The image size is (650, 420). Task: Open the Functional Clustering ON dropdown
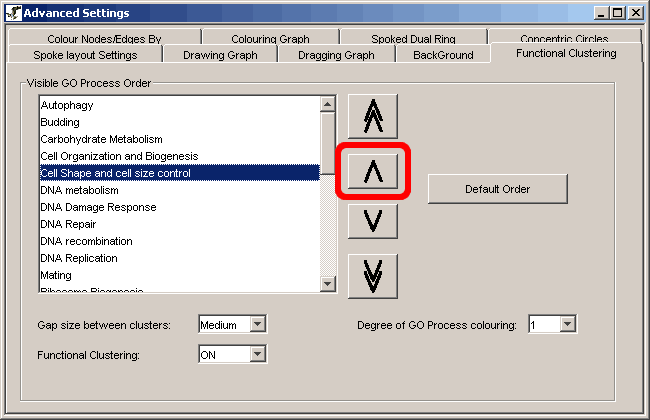tap(257, 354)
